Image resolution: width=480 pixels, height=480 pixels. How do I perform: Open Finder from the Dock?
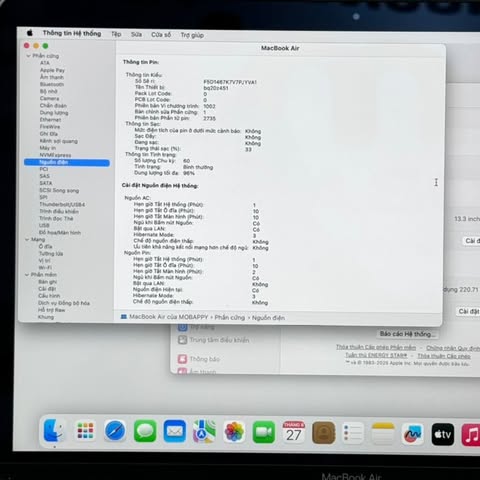pos(54,430)
